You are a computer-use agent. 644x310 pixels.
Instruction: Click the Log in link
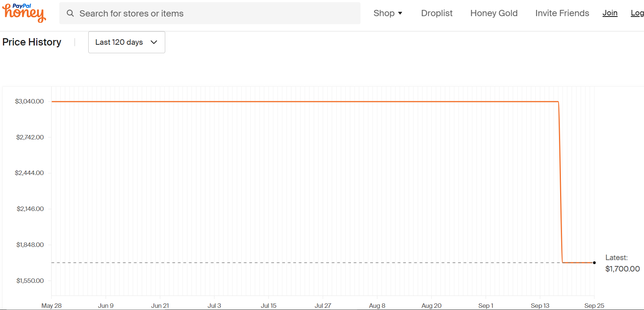coord(637,13)
